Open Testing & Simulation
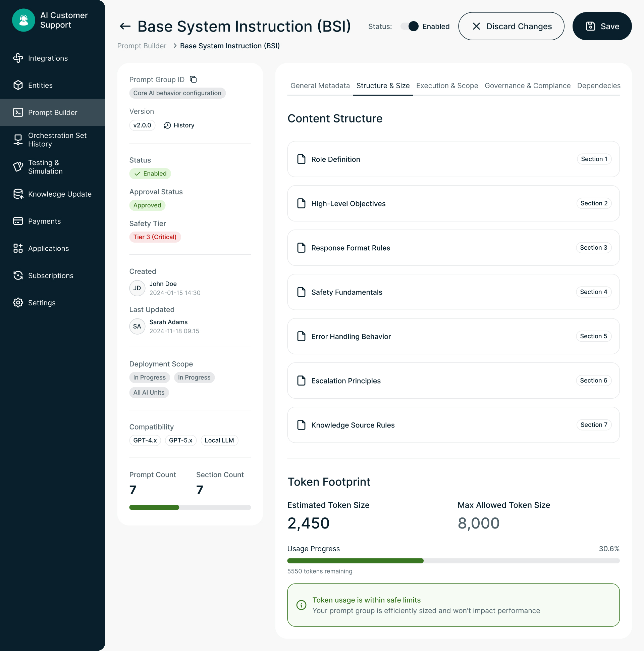This screenshot has width=644, height=651. (x=45, y=167)
